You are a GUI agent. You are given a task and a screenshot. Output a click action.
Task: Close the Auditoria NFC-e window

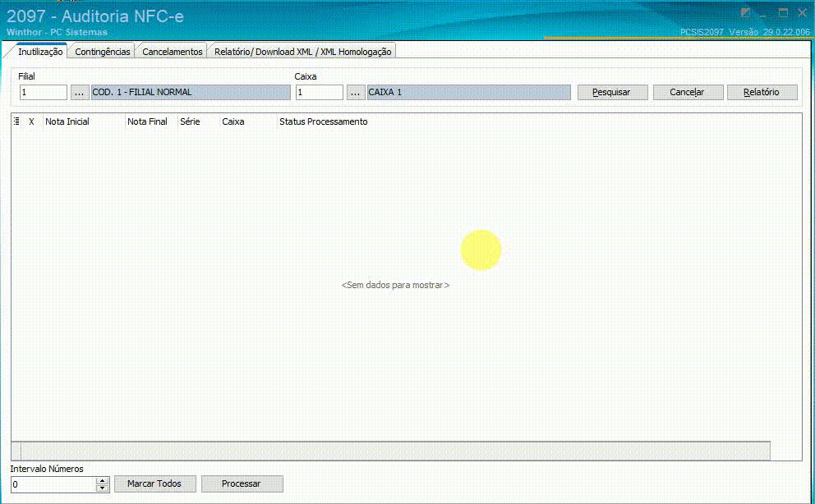802,13
